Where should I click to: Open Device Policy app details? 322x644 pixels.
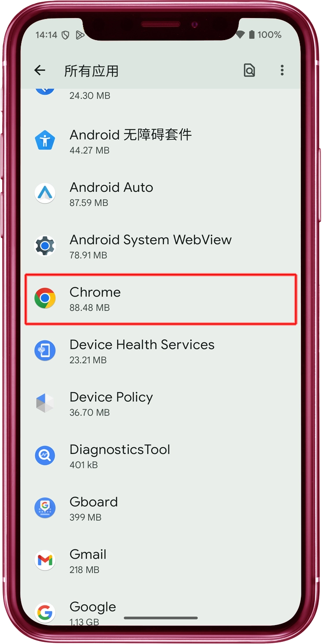161,404
